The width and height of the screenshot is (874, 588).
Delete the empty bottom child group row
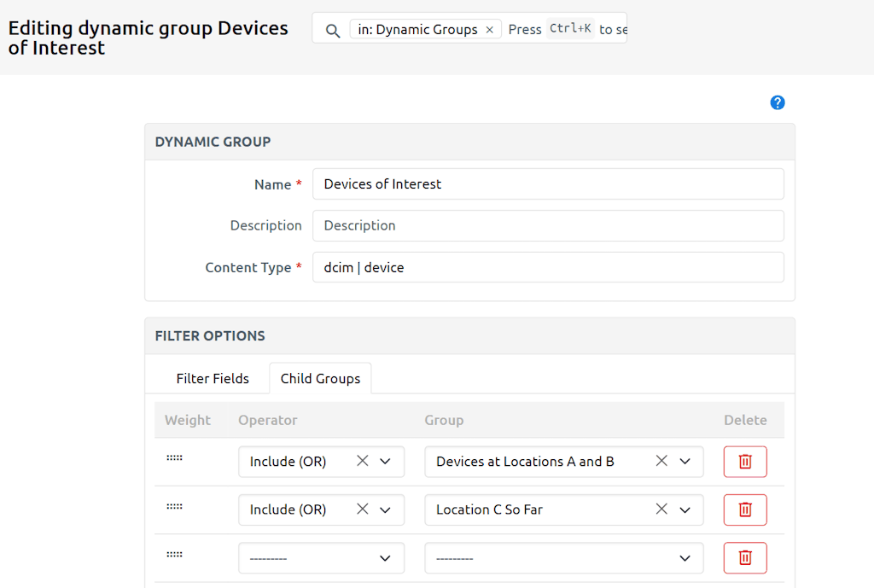[x=744, y=557]
